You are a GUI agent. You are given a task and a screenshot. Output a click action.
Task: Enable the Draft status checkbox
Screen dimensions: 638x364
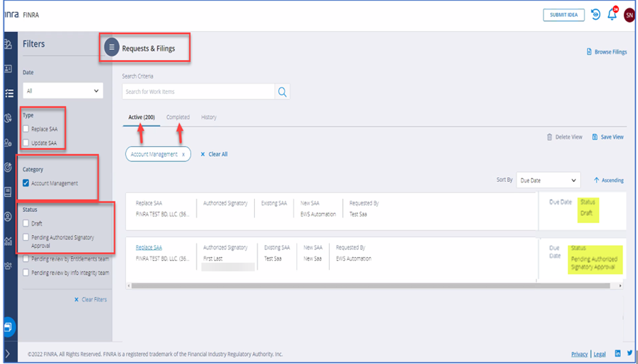pos(26,224)
